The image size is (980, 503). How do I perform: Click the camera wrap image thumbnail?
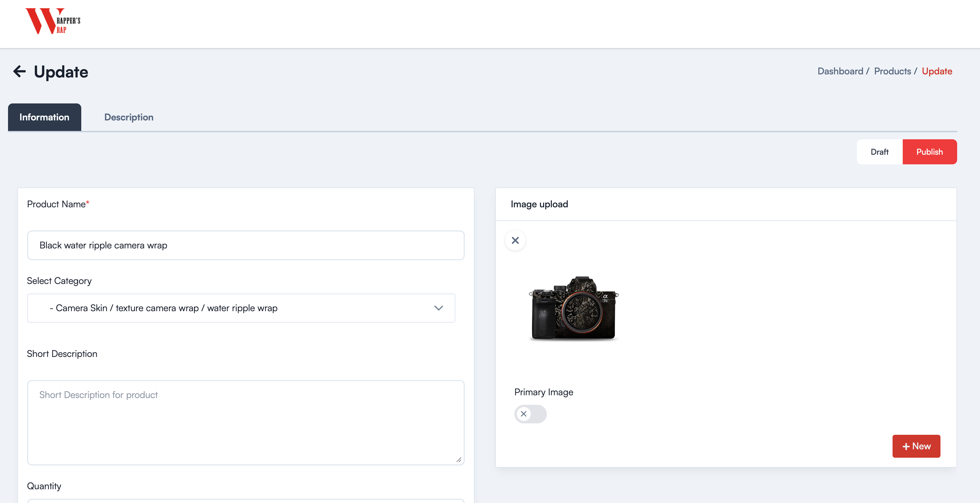574,308
